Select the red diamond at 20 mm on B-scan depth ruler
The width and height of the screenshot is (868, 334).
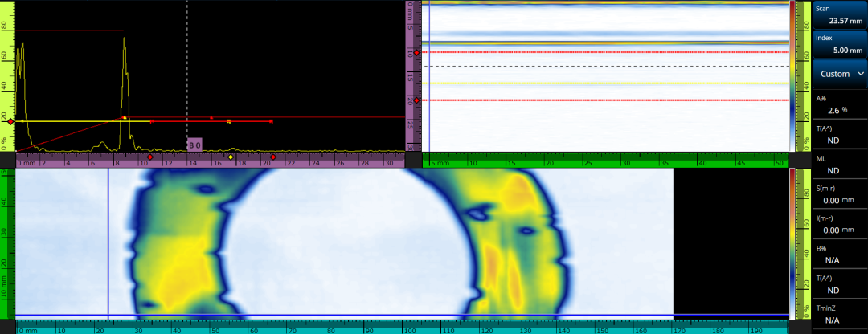[416, 100]
